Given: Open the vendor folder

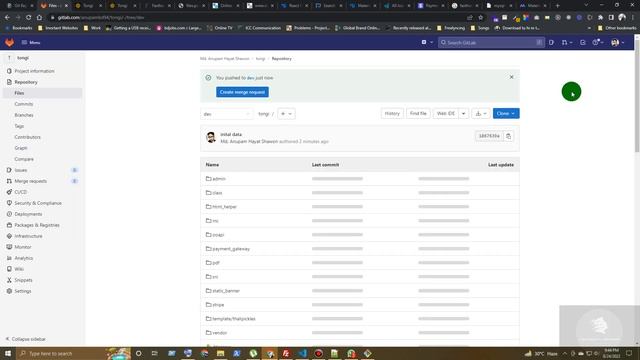Looking at the screenshot, I should coord(220,333).
